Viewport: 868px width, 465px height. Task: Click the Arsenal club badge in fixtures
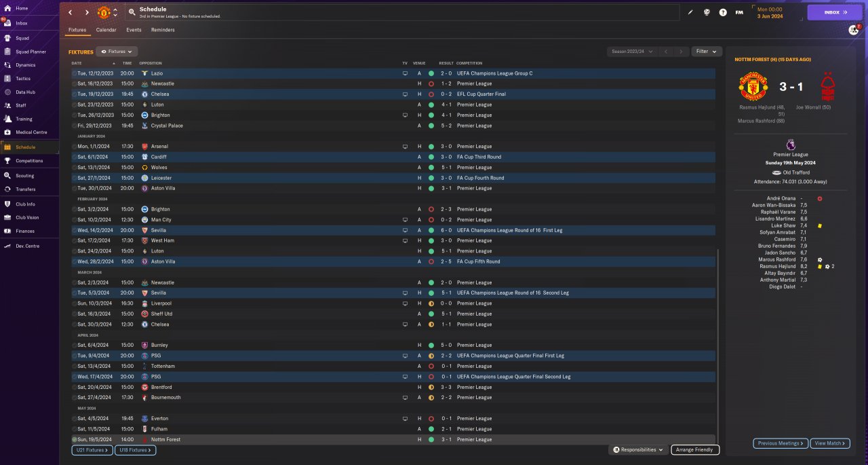(145, 147)
